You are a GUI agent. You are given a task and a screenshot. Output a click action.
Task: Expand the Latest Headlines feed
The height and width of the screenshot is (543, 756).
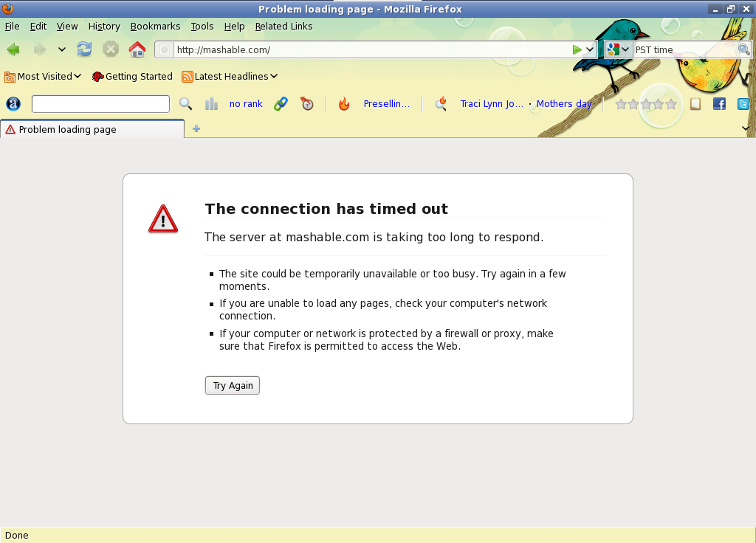click(230, 77)
